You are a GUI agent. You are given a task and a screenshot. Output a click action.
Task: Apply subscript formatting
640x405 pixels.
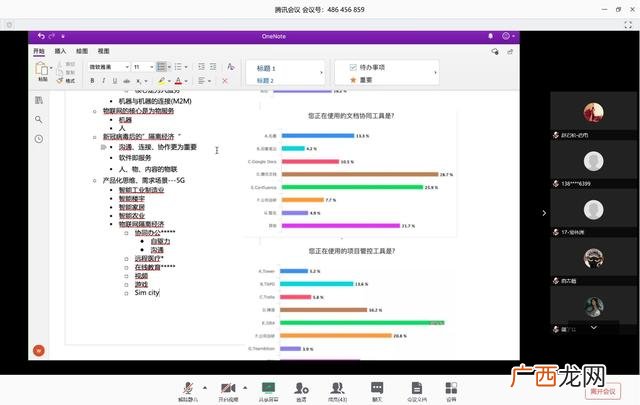point(139,81)
